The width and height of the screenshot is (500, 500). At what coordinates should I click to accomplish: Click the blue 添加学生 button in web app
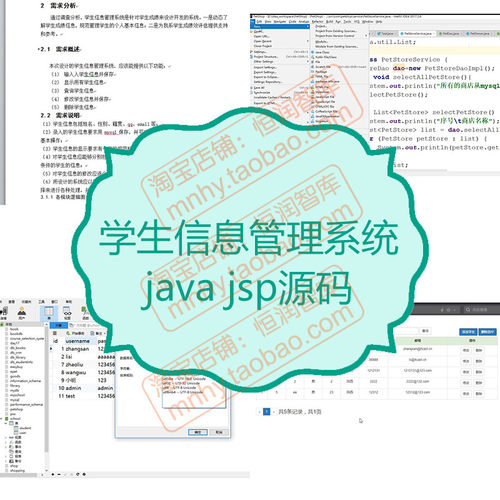[x=468, y=332]
